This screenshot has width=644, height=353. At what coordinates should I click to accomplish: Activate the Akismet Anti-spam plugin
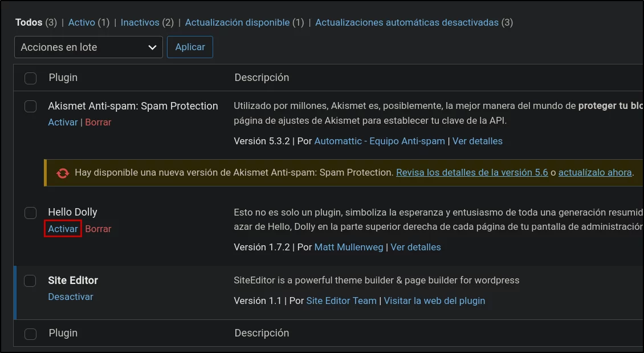coord(63,122)
